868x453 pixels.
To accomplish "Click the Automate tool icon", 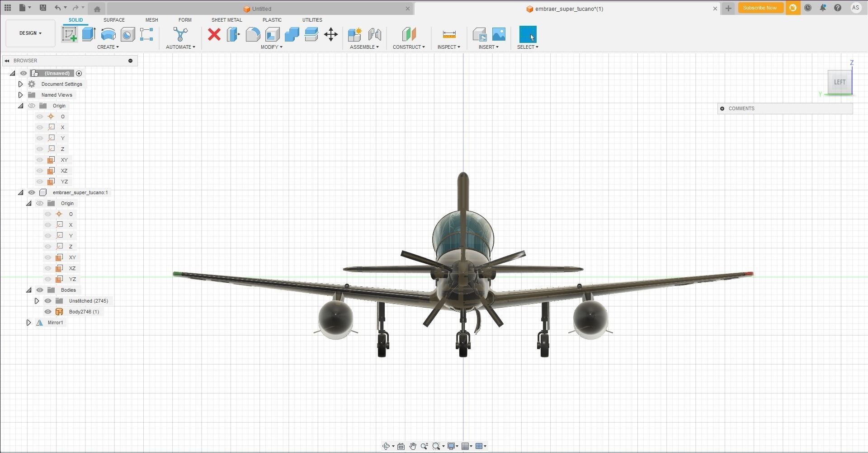I will point(180,34).
